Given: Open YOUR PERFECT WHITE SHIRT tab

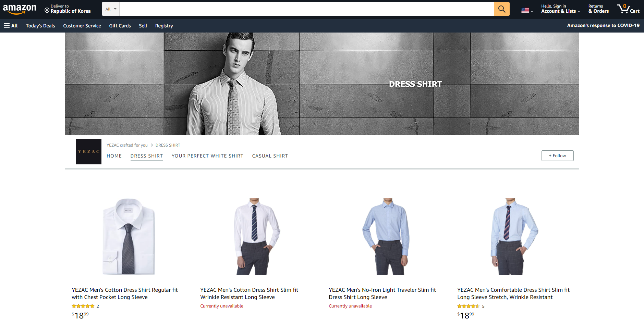Looking at the screenshot, I should (207, 156).
